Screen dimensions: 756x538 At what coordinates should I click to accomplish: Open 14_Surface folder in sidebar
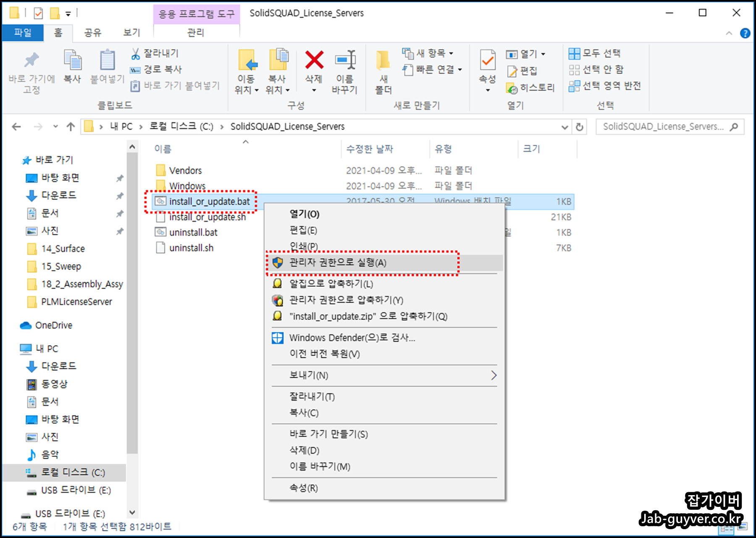click(63, 249)
